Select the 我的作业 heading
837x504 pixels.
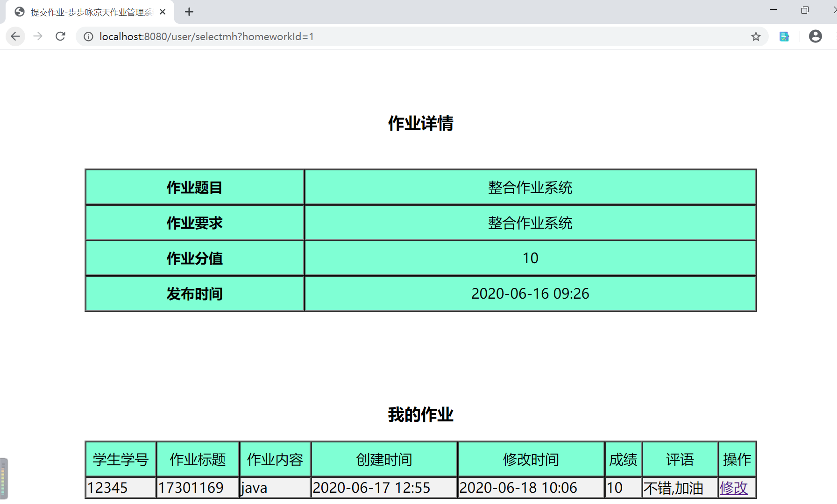(x=420, y=415)
